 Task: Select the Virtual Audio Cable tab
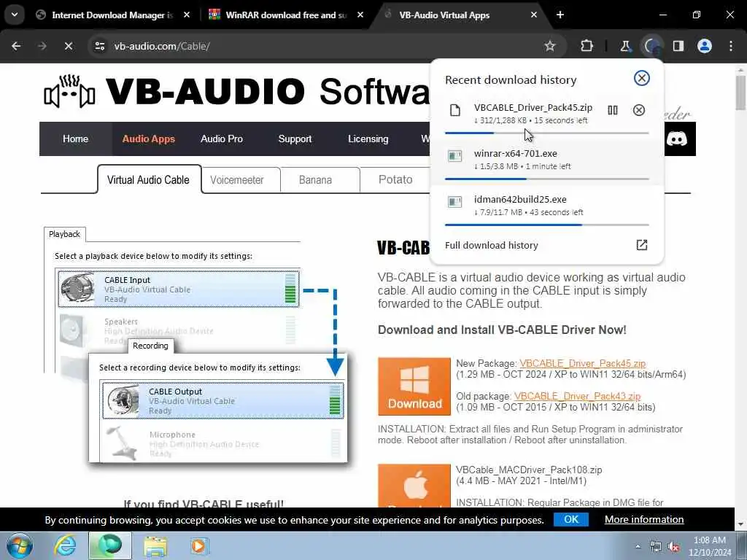click(x=149, y=179)
